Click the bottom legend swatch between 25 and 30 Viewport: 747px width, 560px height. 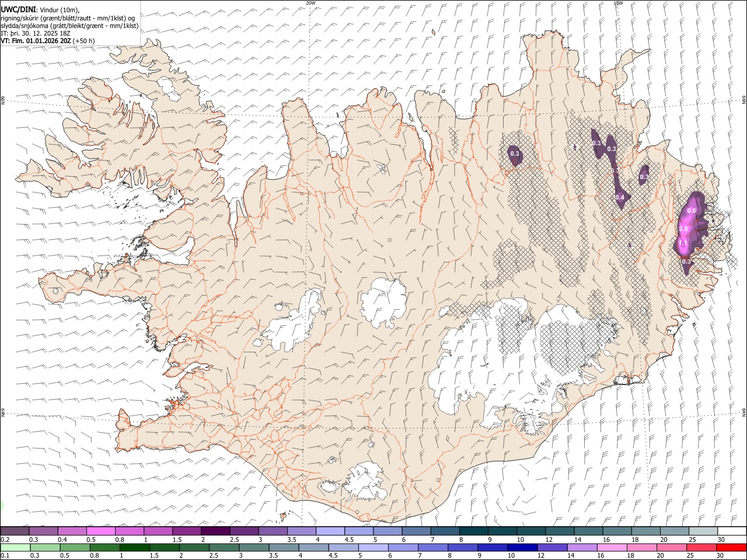[701, 548]
